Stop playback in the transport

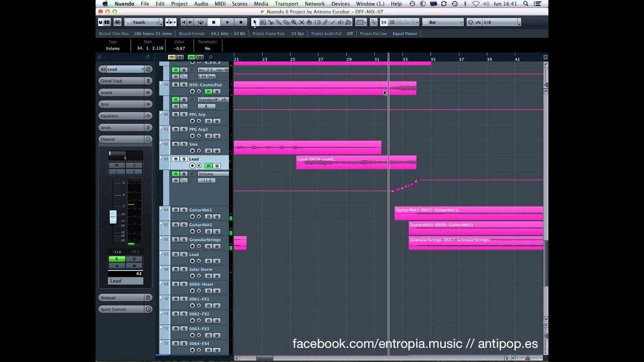(214, 22)
